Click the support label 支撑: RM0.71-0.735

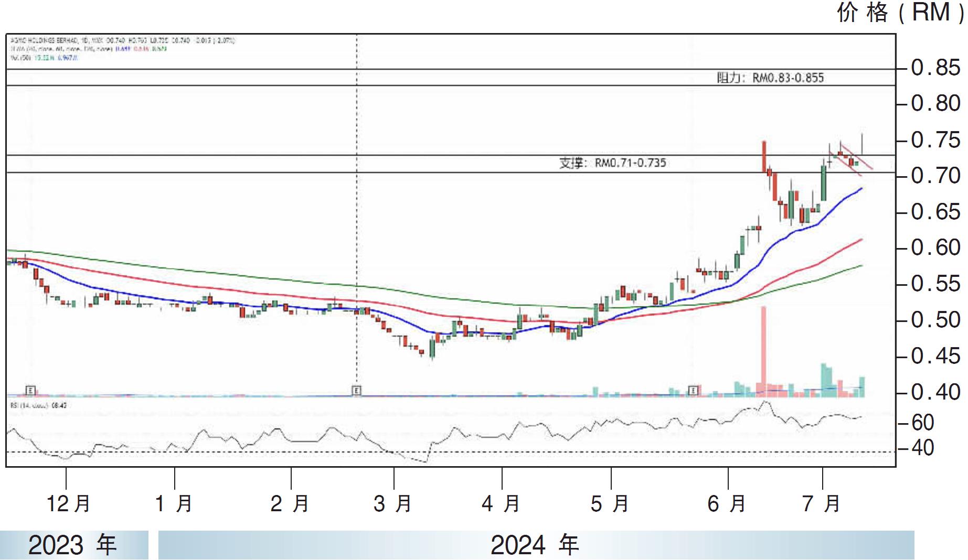(612, 163)
